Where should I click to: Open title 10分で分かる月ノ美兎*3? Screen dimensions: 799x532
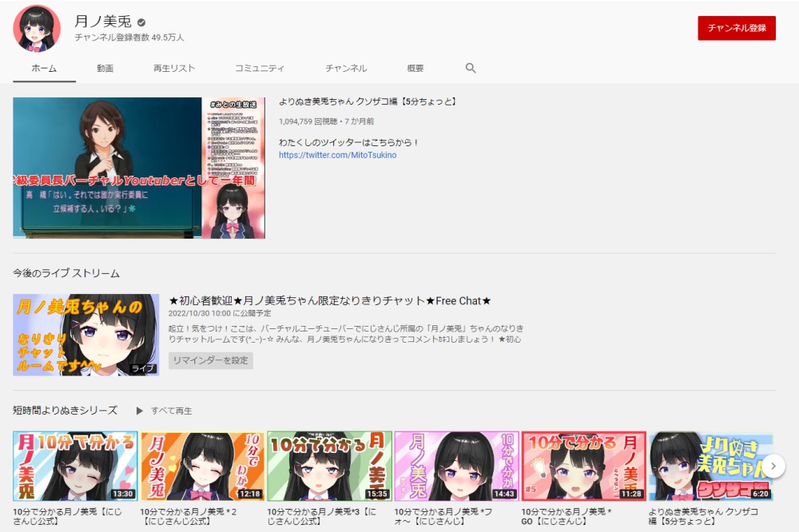click(321, 516)
